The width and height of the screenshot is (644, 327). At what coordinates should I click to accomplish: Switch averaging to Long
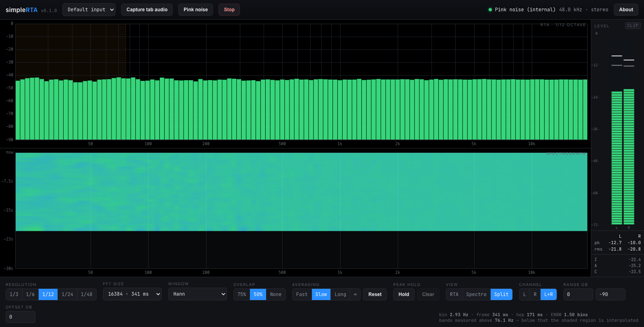pyautogui.click(x=340, y=294)
